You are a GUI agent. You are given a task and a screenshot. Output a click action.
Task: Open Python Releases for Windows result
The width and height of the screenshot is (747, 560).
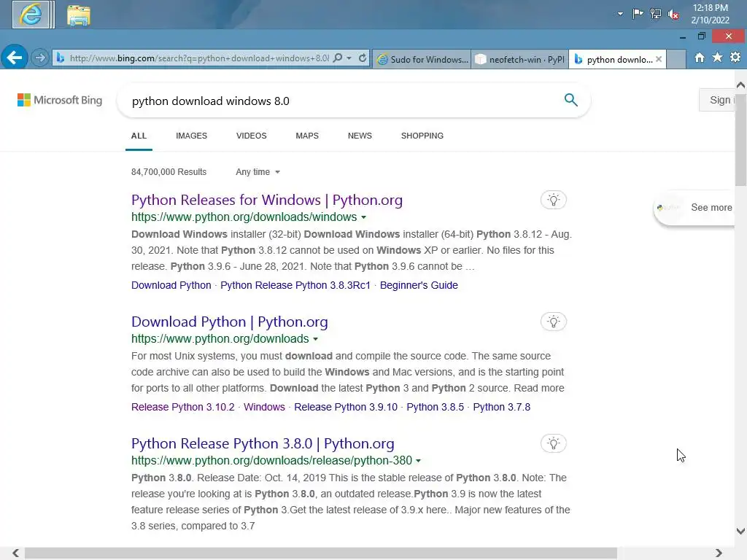tap(267, 200)
